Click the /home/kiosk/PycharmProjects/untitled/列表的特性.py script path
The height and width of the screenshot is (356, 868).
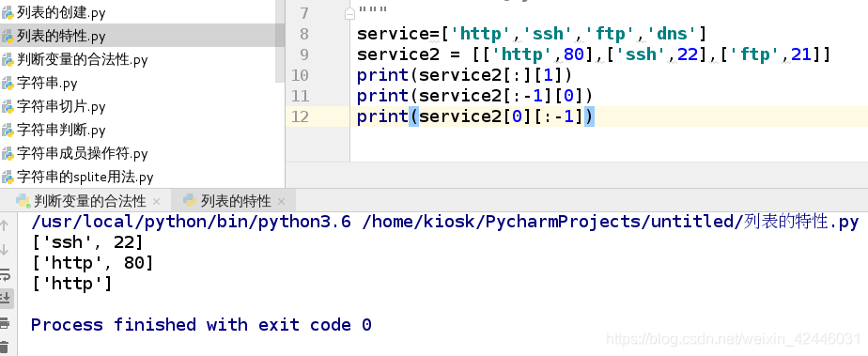[610, 222]
